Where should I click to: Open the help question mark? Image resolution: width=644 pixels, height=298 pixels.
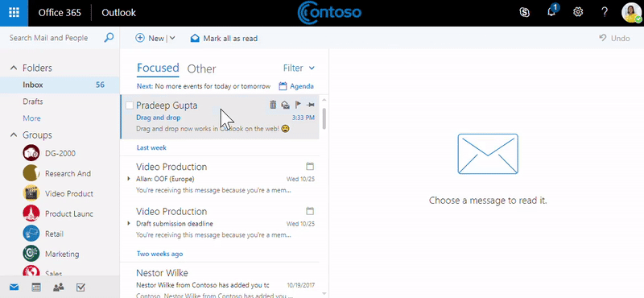click(x=605, y=12)
